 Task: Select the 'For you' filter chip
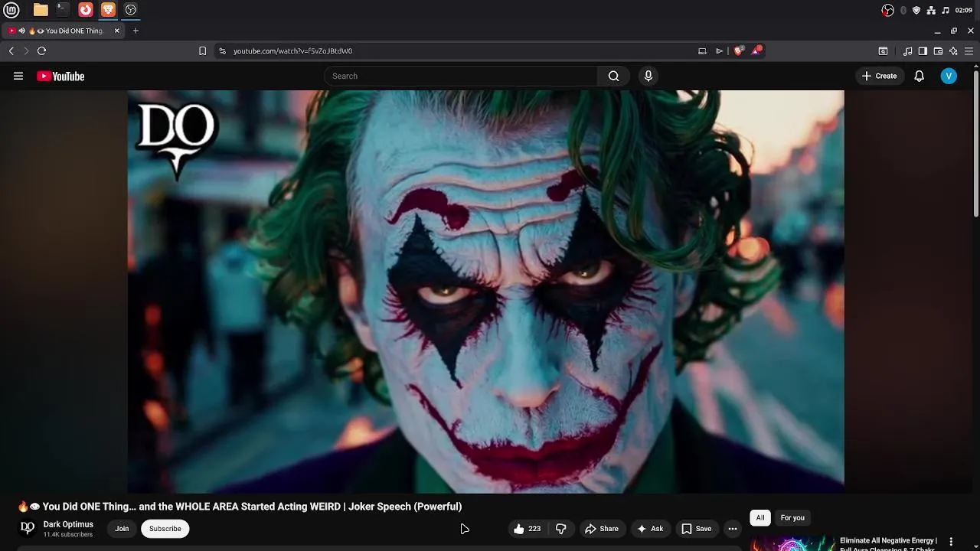point(792,518)
